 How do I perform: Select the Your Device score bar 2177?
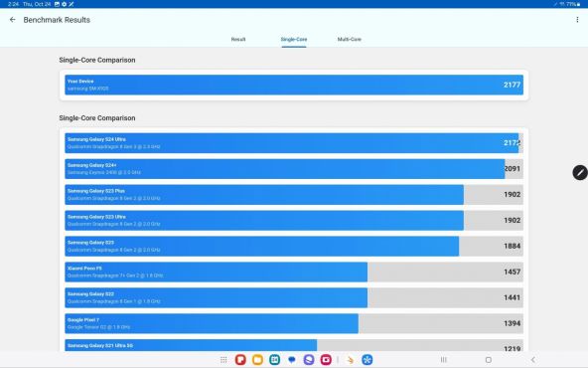tap(294, 85)
